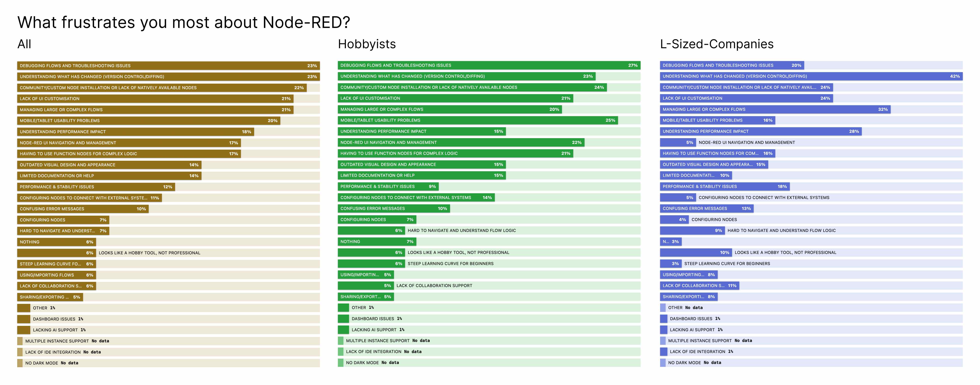980x385 pixels.
Task: Select the blue 'Lack of IDE Integration 1%' swatch
Action: 664,352
